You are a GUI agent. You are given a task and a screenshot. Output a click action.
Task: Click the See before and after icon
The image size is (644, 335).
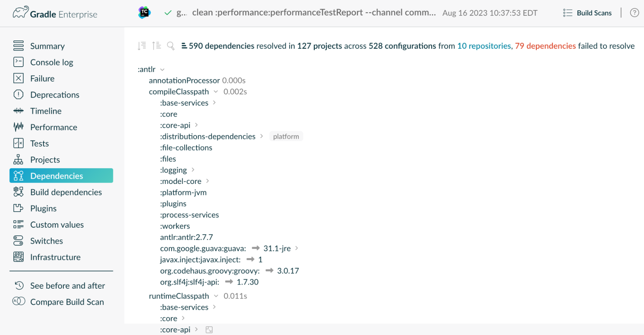point(19,285)
